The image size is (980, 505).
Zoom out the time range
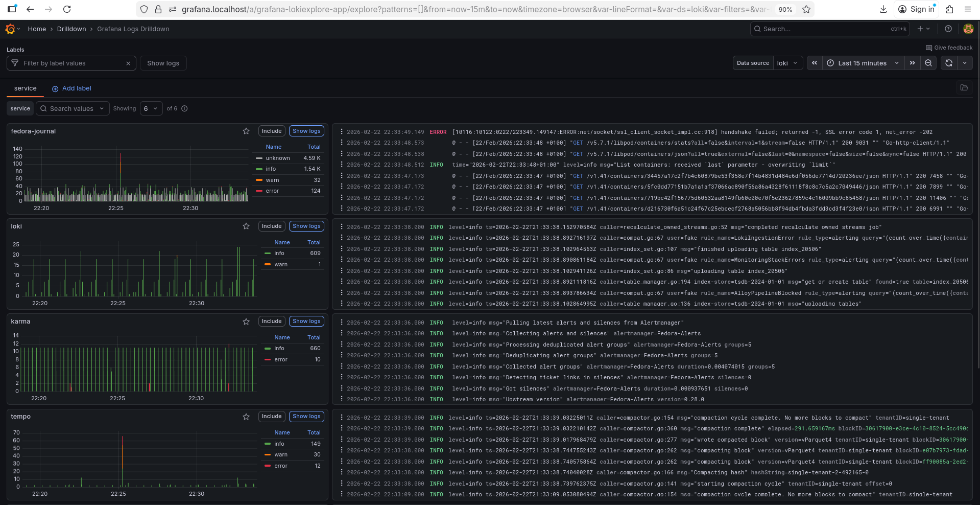(x=928, y=63)
